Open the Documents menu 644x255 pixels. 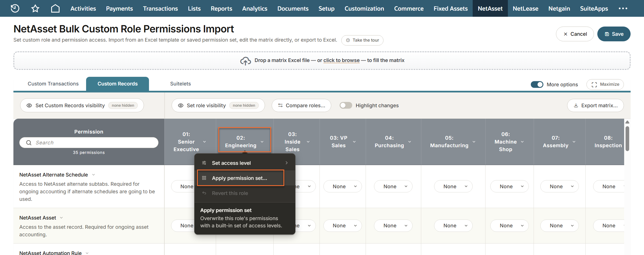click(x=293, y=8)
